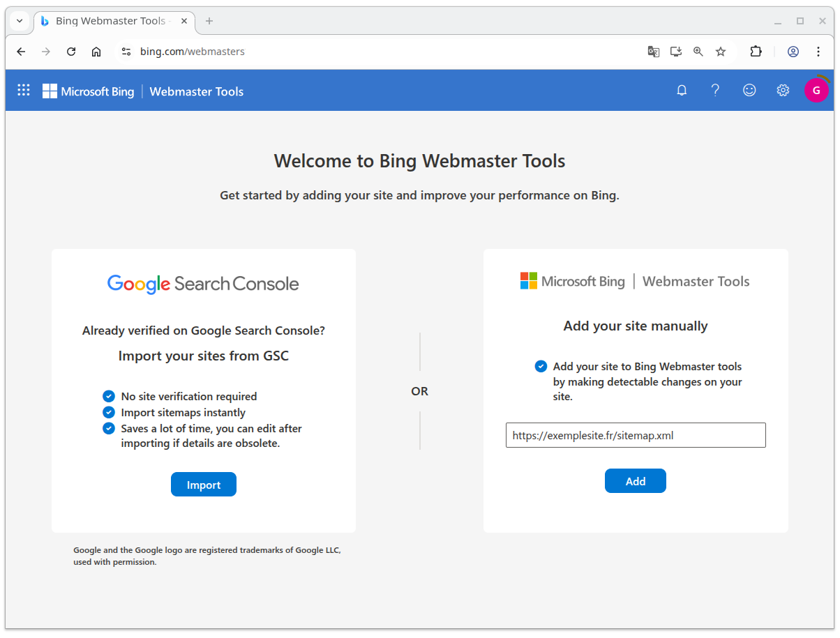The height and width of the screenshot is (638, 840).
Task: Open the notifications bell
Action: point(682,90)
